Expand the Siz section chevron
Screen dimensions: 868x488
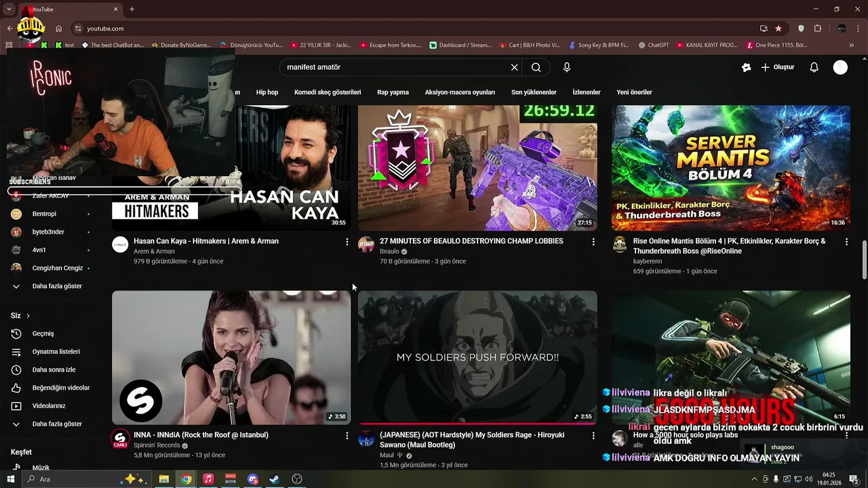click(28, 316)
